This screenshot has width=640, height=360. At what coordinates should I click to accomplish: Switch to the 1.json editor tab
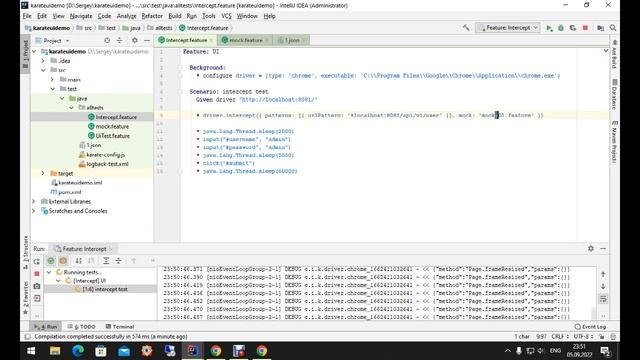(291, 40)
